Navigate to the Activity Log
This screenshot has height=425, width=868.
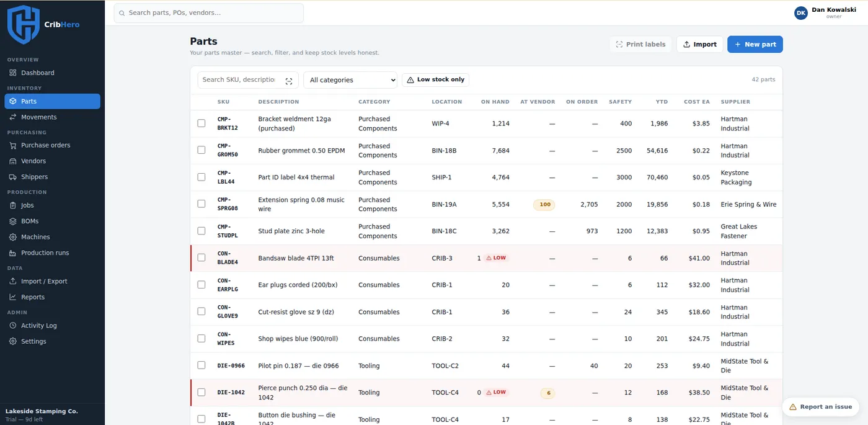coord(52,326)
